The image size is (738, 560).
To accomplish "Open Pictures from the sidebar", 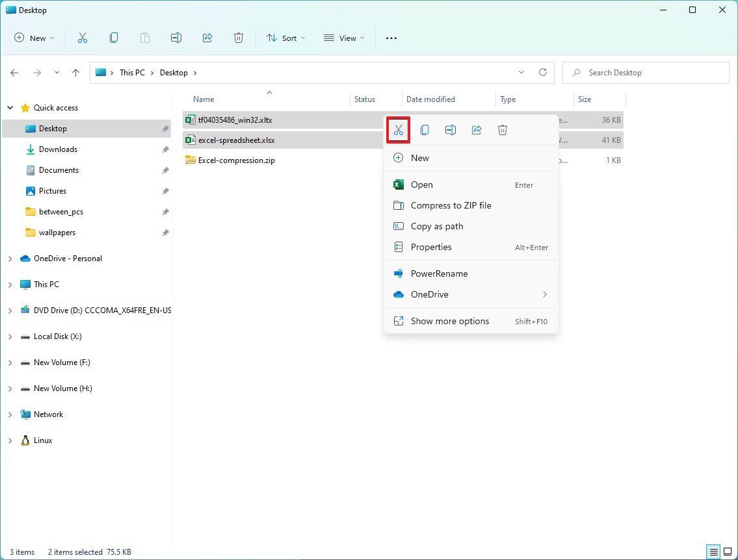I will click(x=54, y=190).
